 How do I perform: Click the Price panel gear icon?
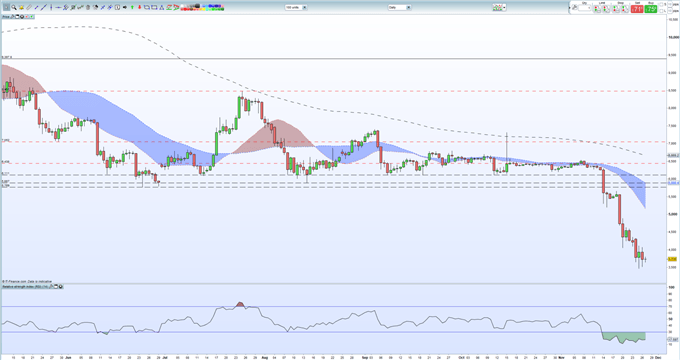22,16
